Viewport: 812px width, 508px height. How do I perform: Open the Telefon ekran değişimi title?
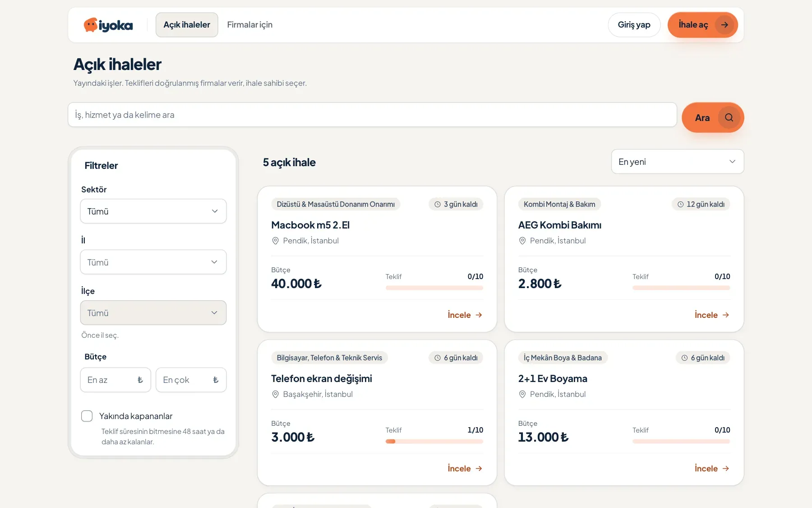[x=322, y=378]
